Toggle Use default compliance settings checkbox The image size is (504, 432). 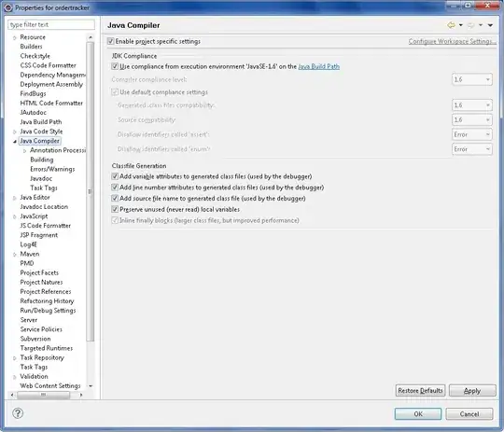coord(115,92)
